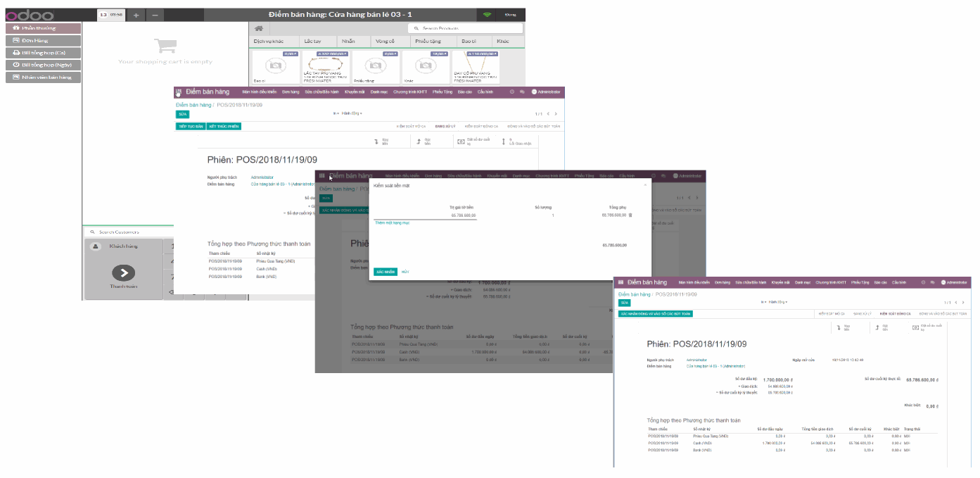Click the clock icon on Bill tổng hợp (Ngày)
The image size is (980, 478).
tap(18, 64)
